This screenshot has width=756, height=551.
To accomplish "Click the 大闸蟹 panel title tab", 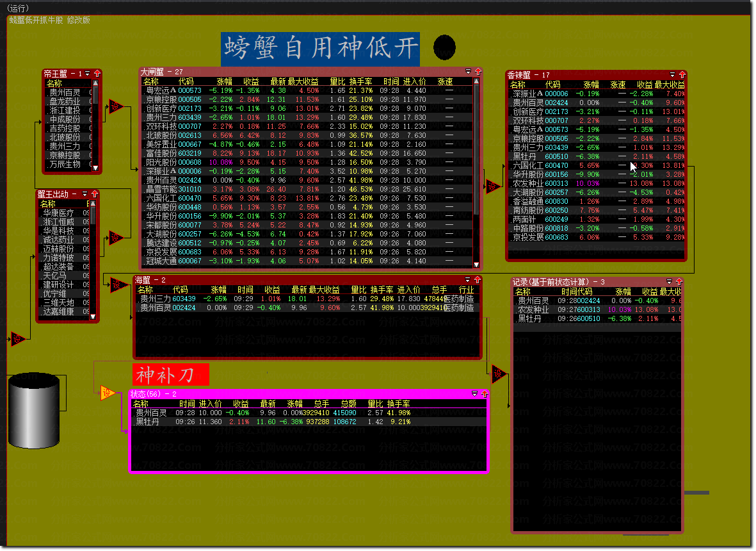I will 161,71.
